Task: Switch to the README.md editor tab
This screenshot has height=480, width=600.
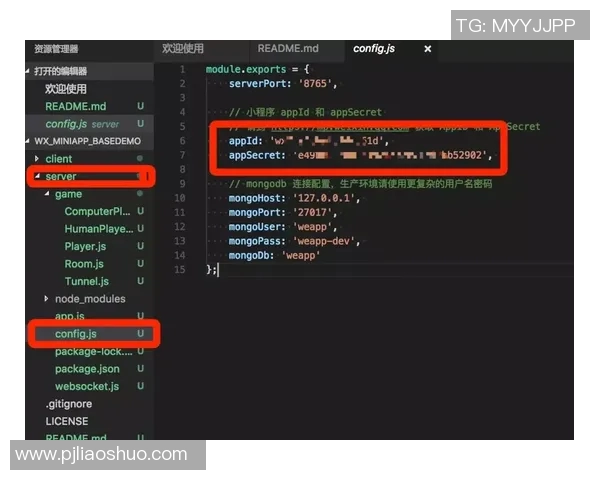Action: (287, 49)
